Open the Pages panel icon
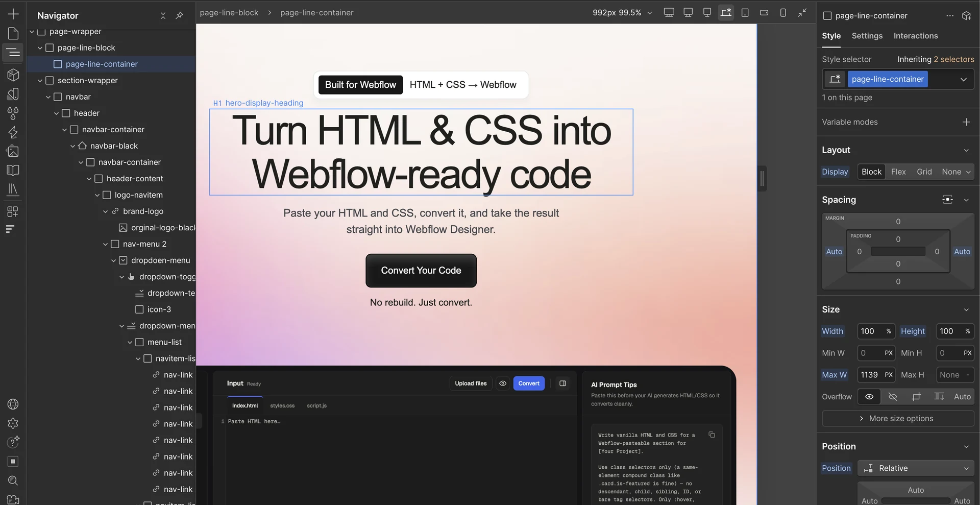Image resolution: width=980 pixels, height=505 pixels. tap(13, 34)
